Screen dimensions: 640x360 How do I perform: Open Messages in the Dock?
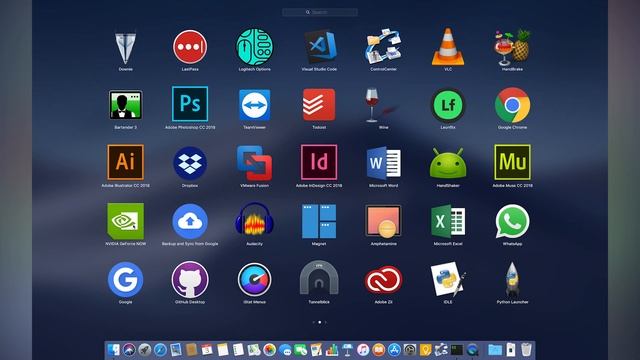285,350
